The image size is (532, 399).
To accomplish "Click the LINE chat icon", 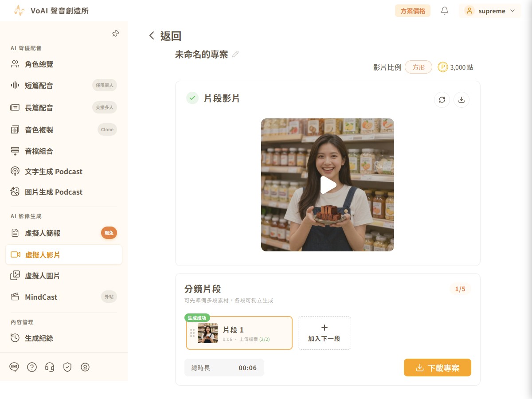I will 14,367.
